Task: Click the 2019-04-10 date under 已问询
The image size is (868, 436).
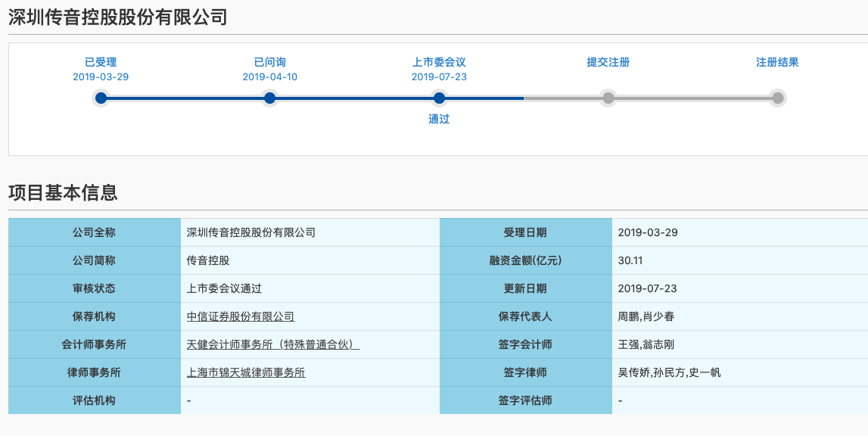Action: pos(269,77)
